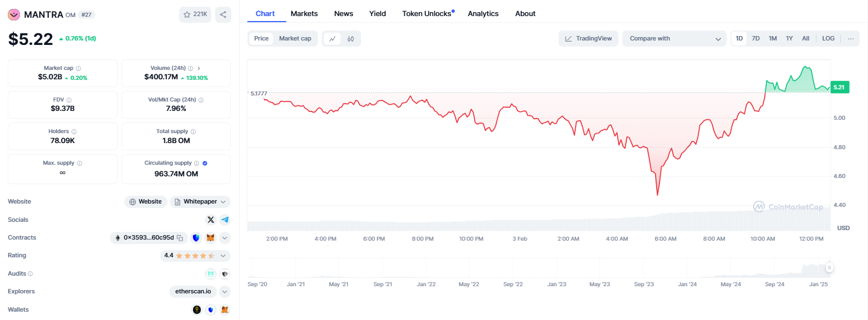Enable LOG scale on chart
Viewport: 868px width, 320px height.
click(828, 39)
